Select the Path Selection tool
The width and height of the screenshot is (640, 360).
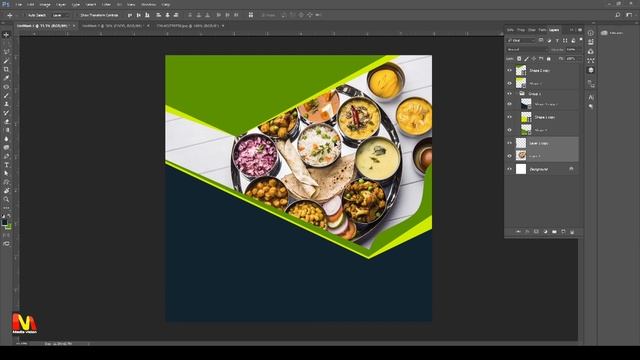pos(6,173)
